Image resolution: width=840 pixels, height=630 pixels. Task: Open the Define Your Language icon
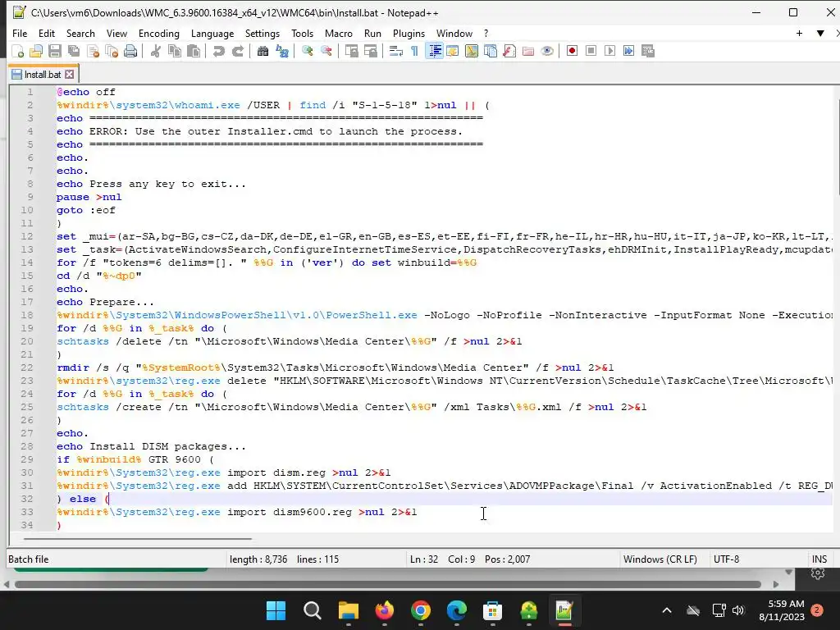[453, 51]
